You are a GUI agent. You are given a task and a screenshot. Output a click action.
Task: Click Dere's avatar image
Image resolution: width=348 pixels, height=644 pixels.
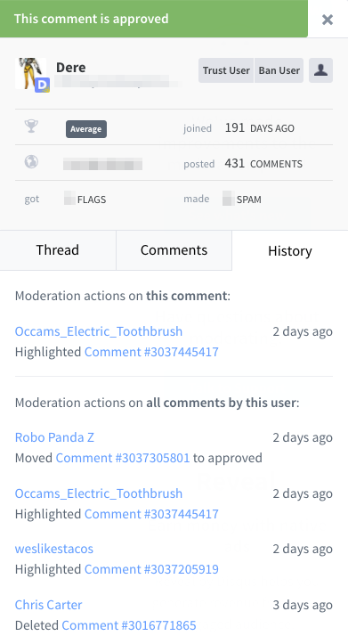[31, 74]
